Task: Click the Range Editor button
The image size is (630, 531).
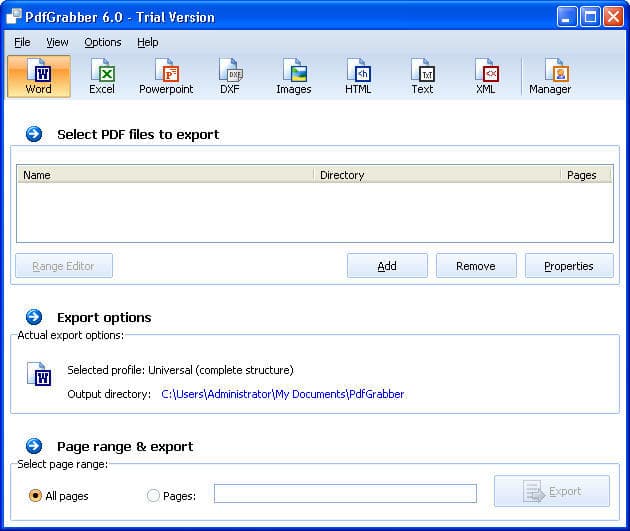Action: (x=64, y=266)
